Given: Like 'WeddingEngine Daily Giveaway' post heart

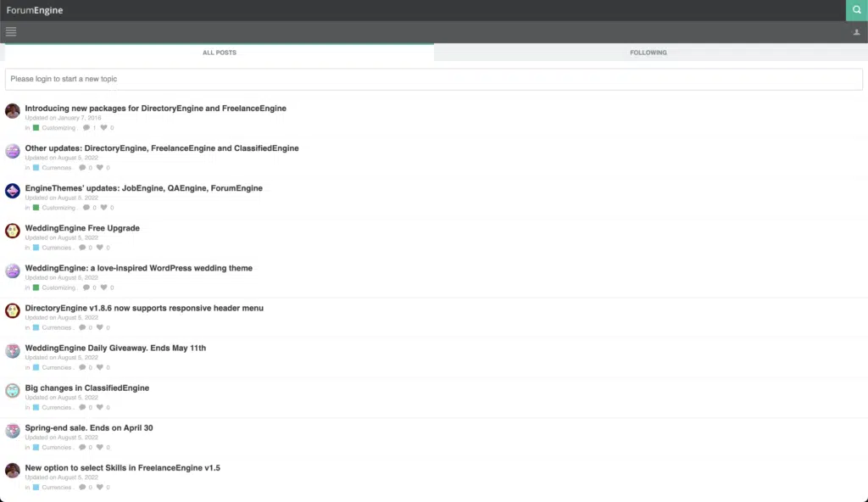Looking at the screenshot, I should [x=100, y=367].
